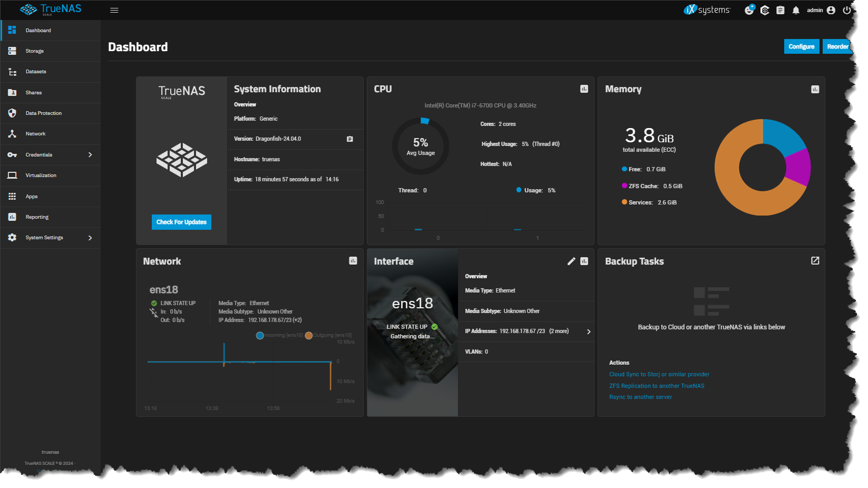Click Check For Updates button
868x488 pixels.
point(181,222)
